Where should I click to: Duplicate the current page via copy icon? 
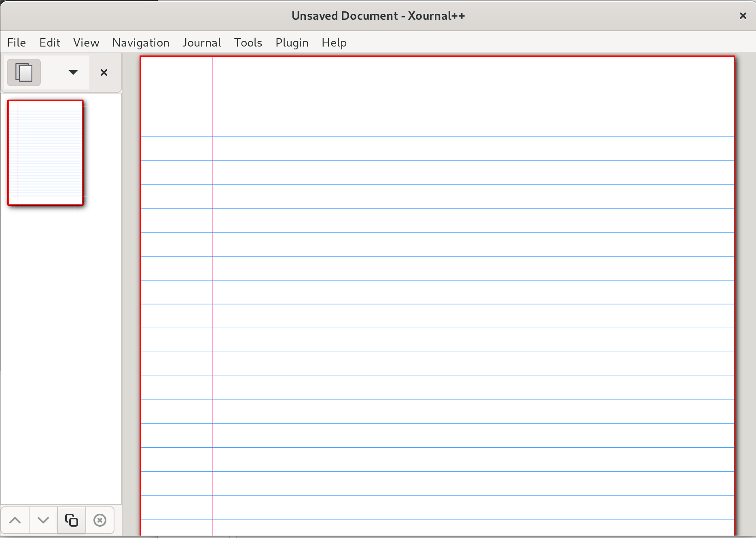coord(72,520)
